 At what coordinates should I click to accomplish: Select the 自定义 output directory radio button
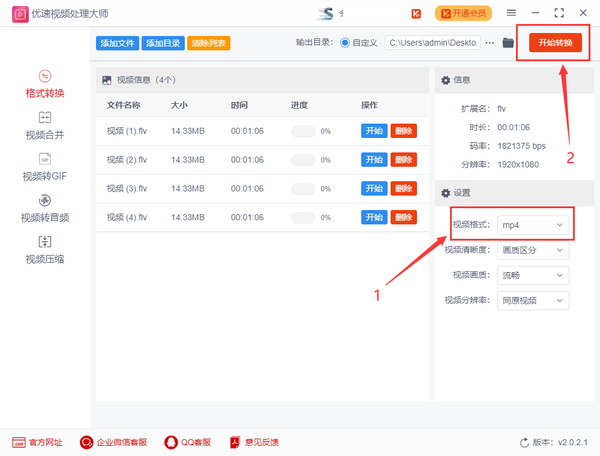pyautogui.click(x=345, y=42)
